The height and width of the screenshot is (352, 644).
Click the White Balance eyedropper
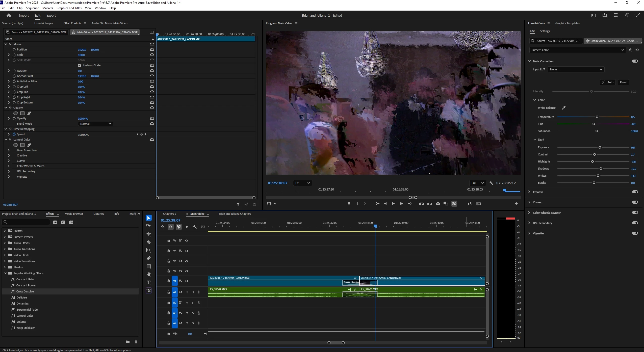563,108
